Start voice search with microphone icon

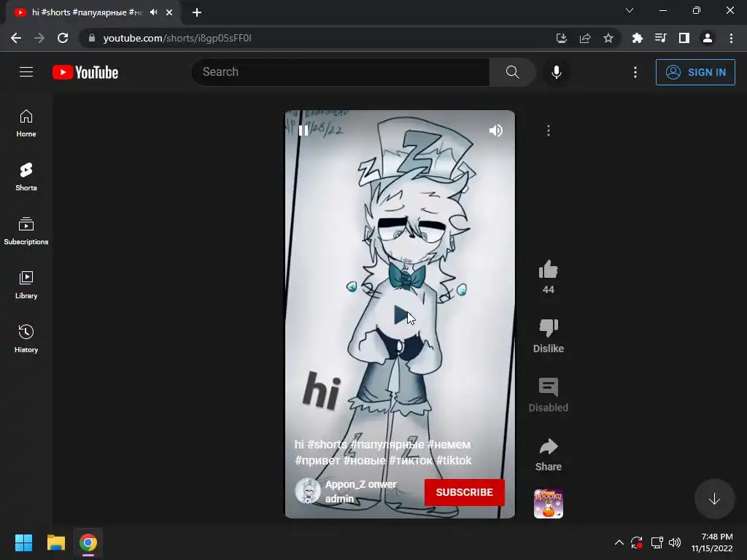point(556,72)
